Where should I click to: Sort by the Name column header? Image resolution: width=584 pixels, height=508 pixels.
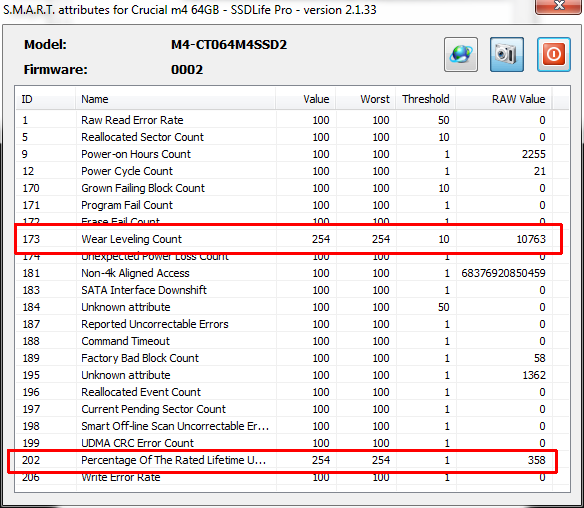175,99
